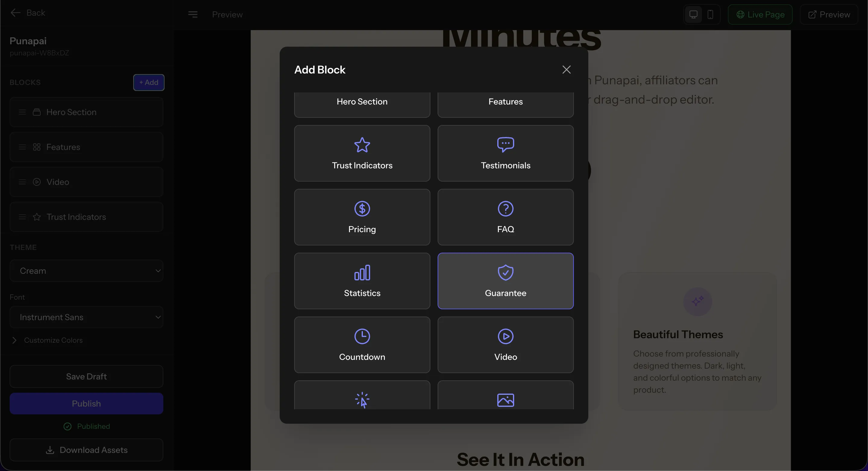The height and width of the screenshot is (471, 868).
Task: Open the hamburger menu beside Preview
Action: 193,14
